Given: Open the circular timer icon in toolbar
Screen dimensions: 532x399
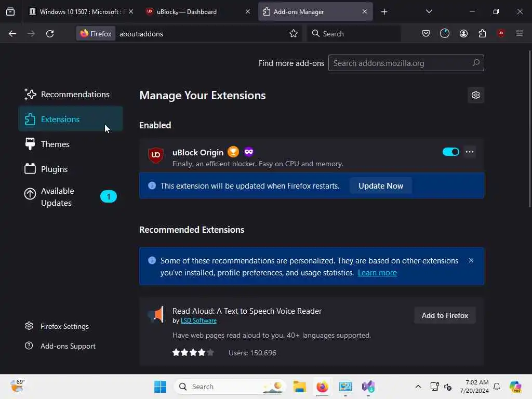Looking at the screenshot, I should coord(445,33).
